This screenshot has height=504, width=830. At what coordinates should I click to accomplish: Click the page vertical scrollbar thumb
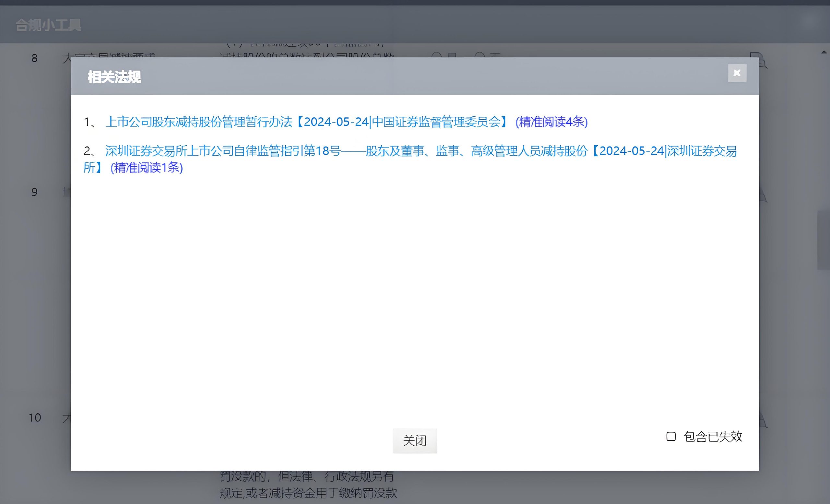click(x=824, y=240)
